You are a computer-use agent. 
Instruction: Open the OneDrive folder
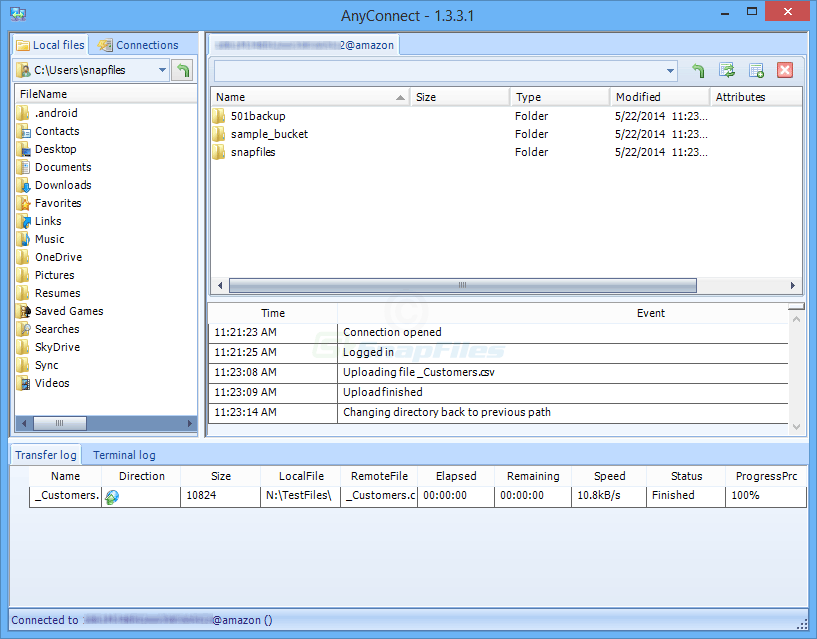tap(57, 257)
